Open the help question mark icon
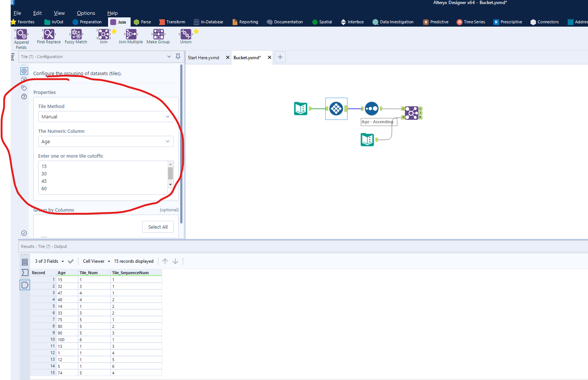This screenshot has height=380, width=588. coord(24,97)
